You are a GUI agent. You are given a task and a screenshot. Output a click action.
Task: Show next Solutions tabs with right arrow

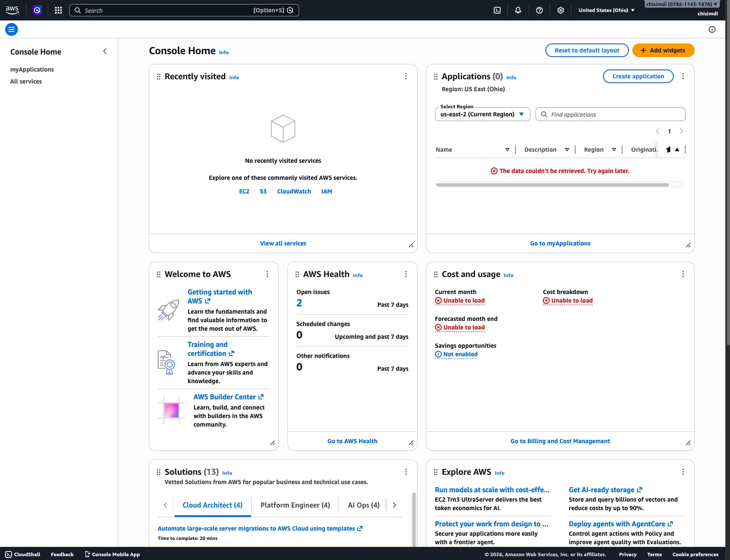pyautogui.click(x=394, y=505)
